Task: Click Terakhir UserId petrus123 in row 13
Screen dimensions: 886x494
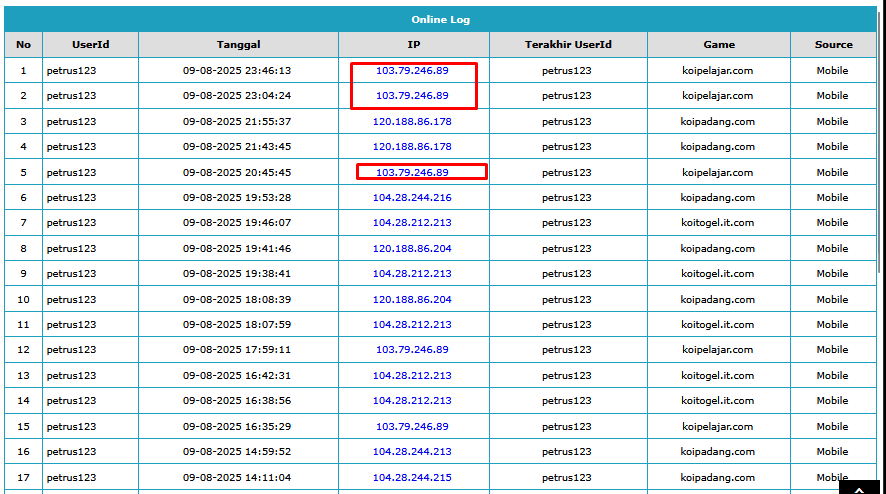Action: pos(567,375)
